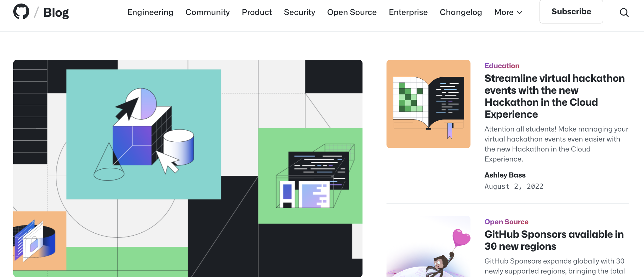Open the Security category
The height and width of the screenshot is (277, 644).
(299, 12)
